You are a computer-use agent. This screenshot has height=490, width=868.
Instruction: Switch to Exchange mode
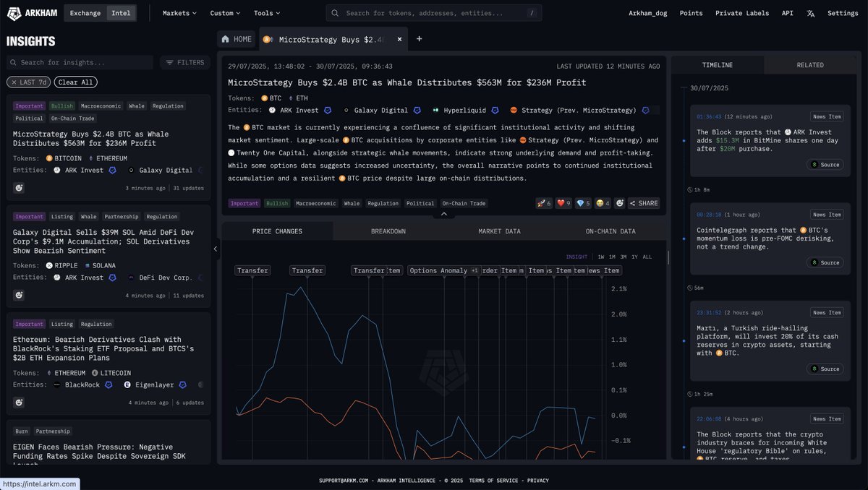pyautogui.click(x=86, y=13)
